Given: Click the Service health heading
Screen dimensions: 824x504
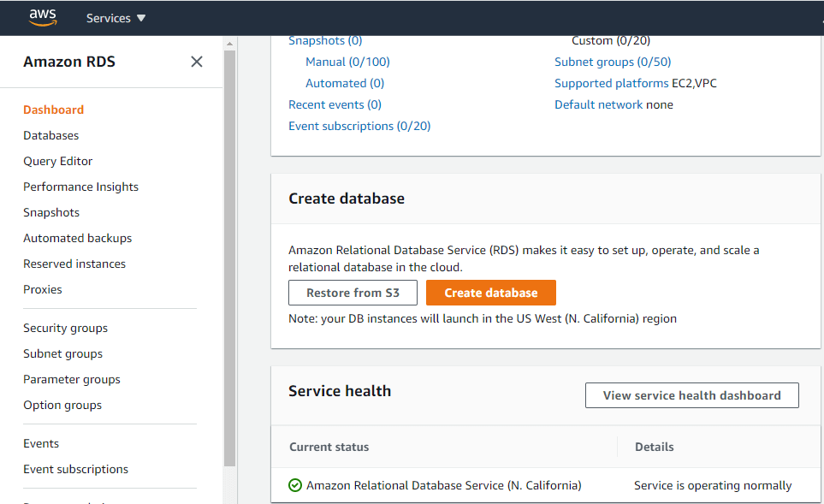Looking at the screenshot, I should [x=340, y=391].
